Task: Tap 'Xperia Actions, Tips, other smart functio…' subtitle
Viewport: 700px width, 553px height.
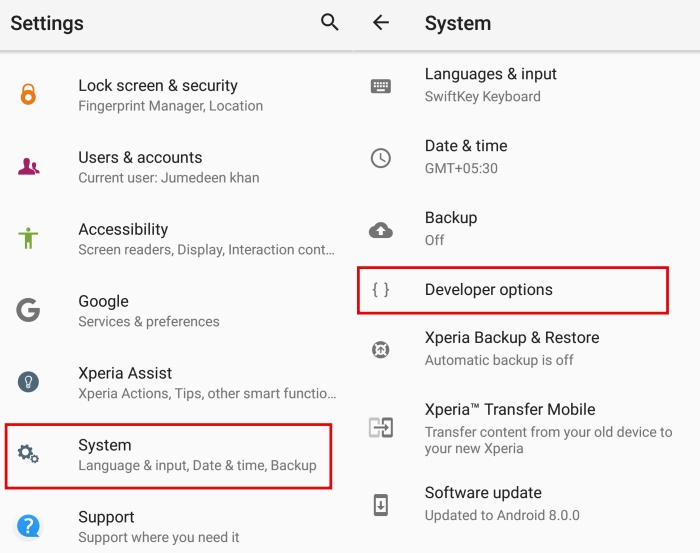Action: (x=207, y=393)
